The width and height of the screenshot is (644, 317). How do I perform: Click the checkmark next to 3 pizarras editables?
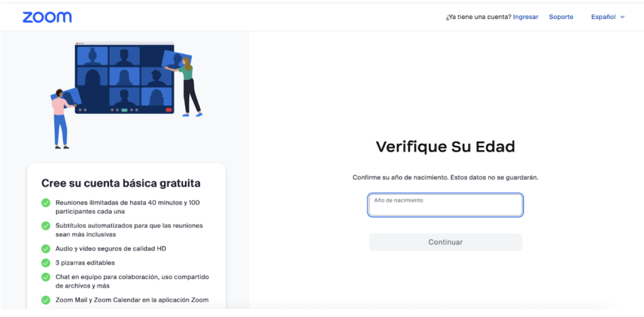coord(45,263)
